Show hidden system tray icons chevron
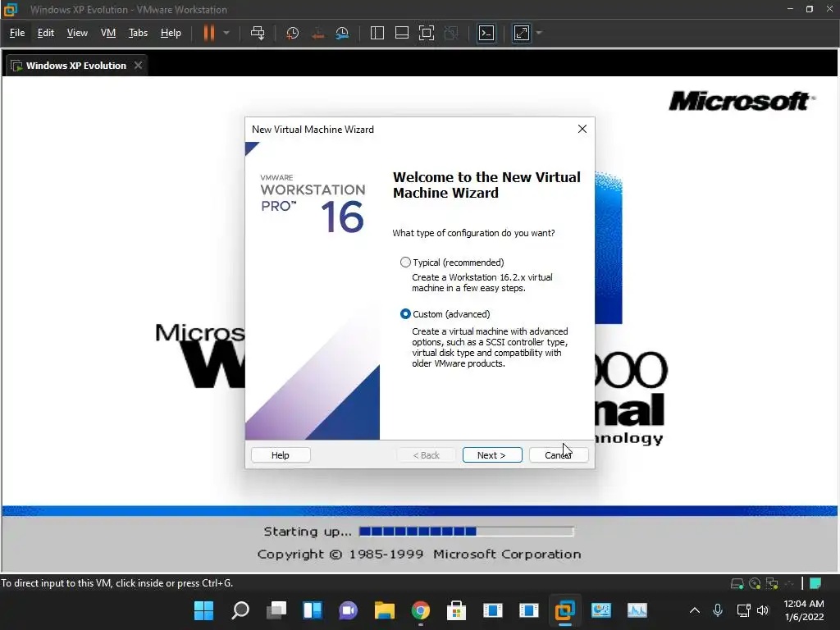 click(x=694, y=610)
